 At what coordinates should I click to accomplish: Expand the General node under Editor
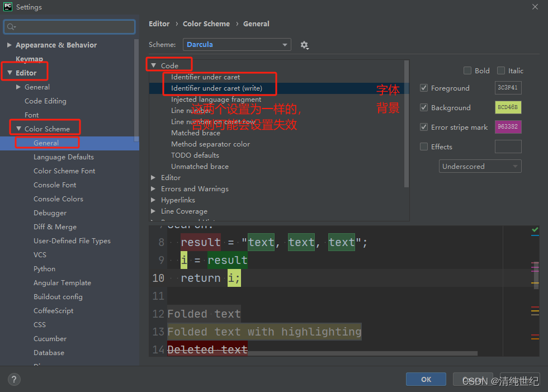tap(18, 87)
